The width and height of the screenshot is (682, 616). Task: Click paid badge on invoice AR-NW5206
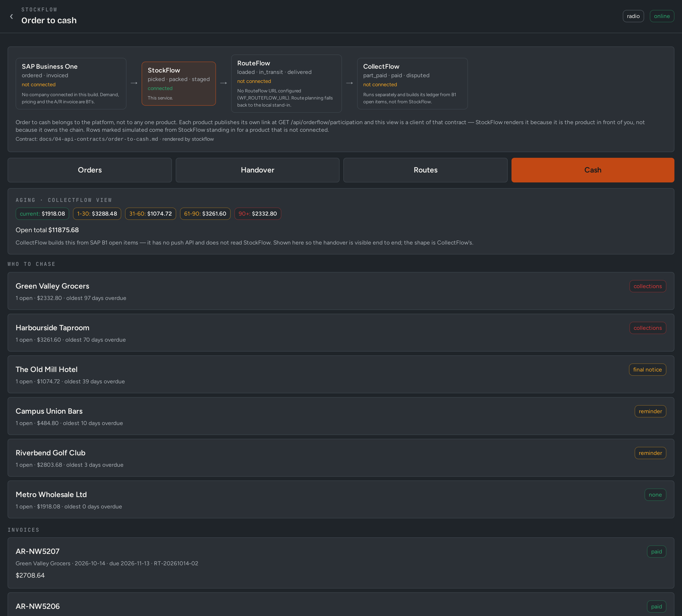pyautogui.click(x=656, y=607)
